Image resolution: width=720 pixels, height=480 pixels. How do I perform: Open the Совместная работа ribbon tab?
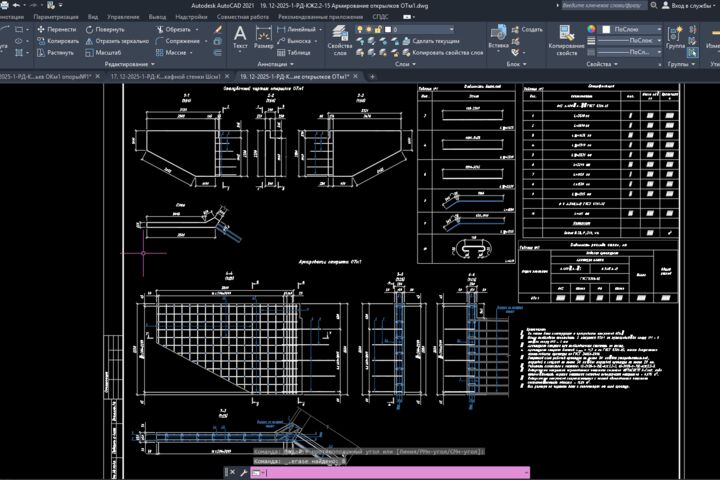(x=243, y=17)
